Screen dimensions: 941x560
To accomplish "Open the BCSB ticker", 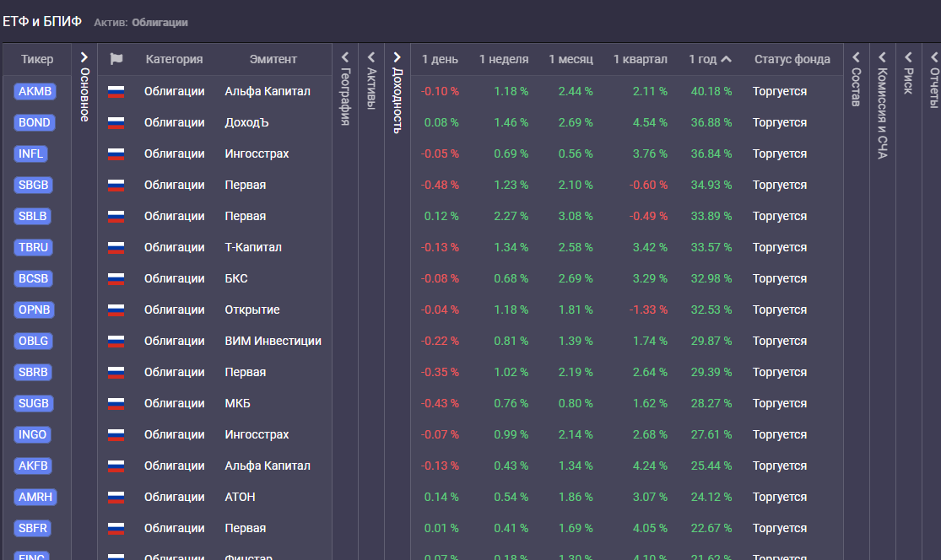I will [x=33, y=278].
